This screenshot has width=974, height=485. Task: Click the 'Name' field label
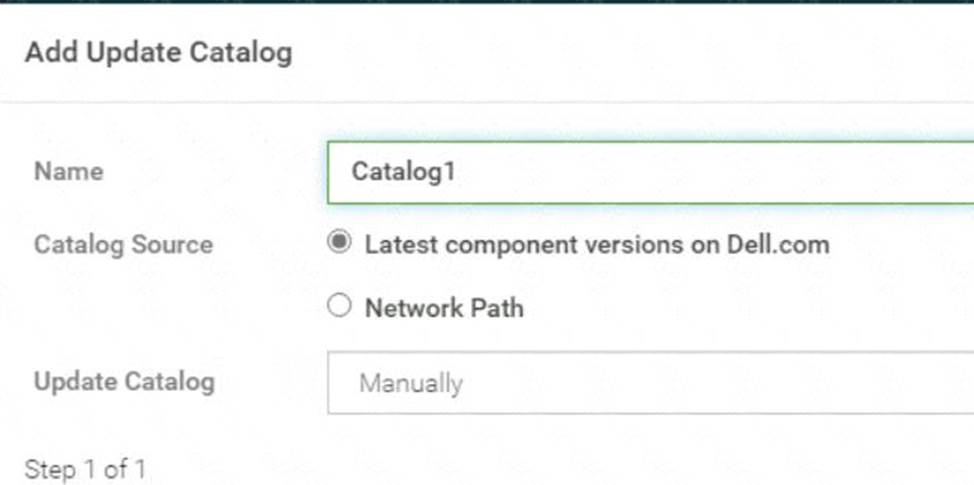[x=68, y=171]
